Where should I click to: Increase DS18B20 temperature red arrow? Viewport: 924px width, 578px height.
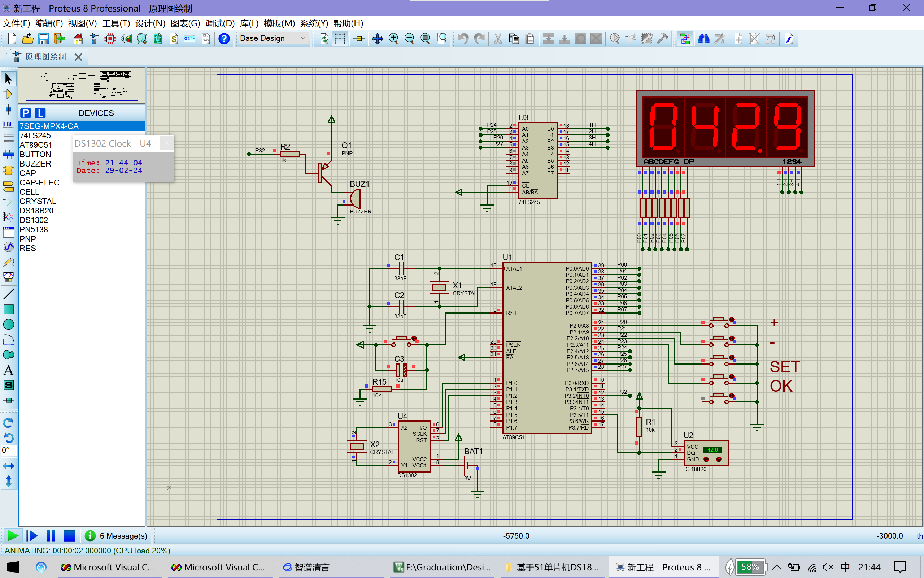point(719,459)
